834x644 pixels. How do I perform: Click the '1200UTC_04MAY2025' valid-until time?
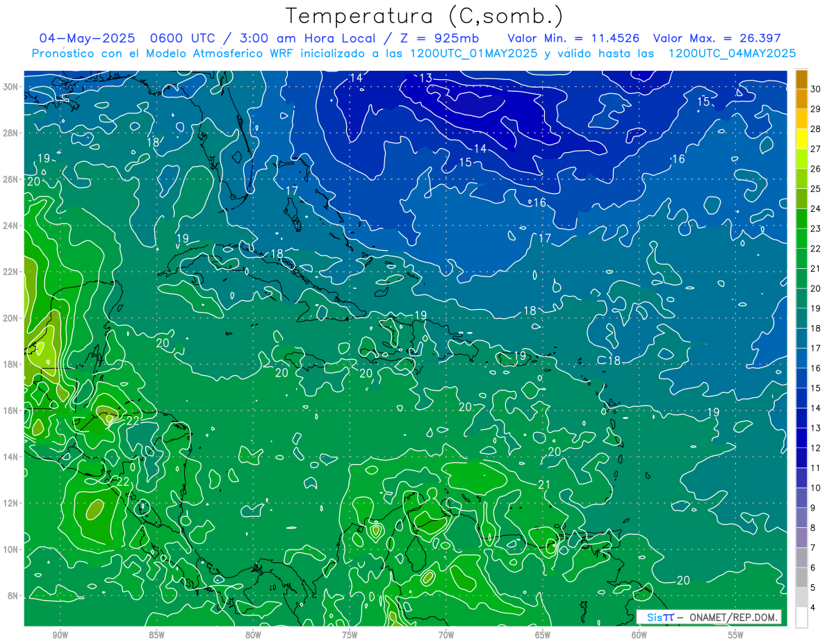(732, 53)
